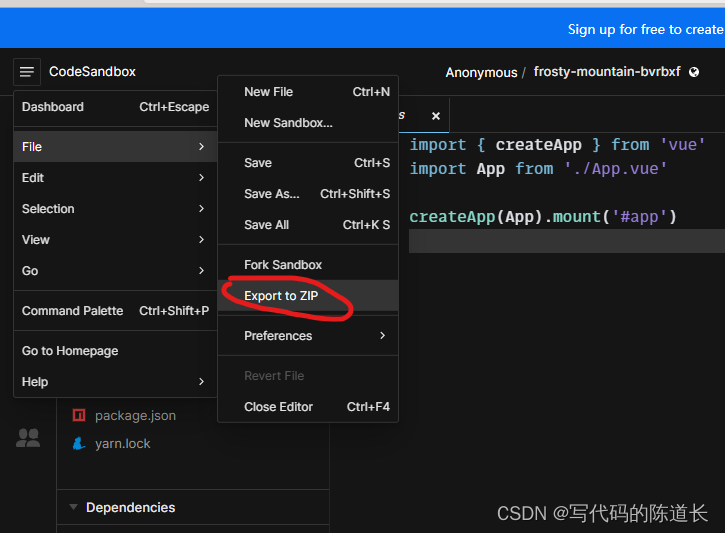The image size is (725, 533).
Task: Open the File submenu
Action: coord(115,147)
